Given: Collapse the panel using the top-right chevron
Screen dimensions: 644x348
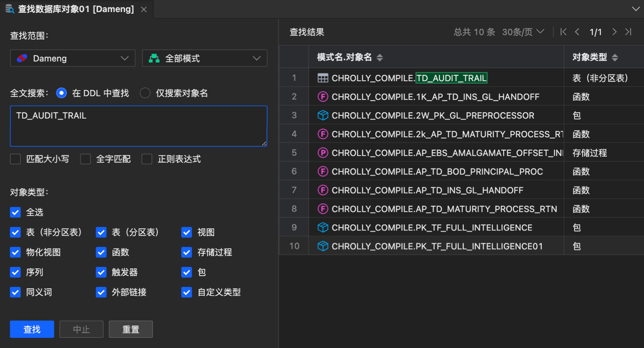Looking at the screenshot, I should click(x=635, y=9).
